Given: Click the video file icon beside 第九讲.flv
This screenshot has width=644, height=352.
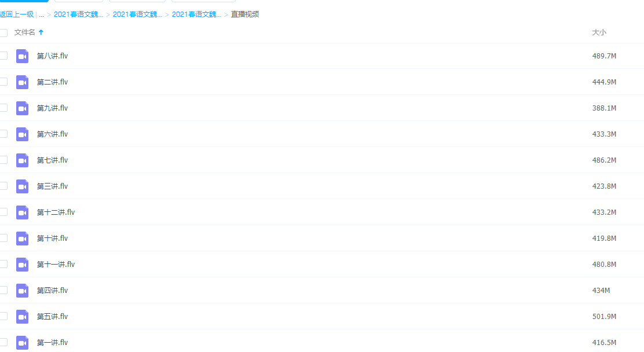Looking at the screenshot, I should [x=22, y=108].
